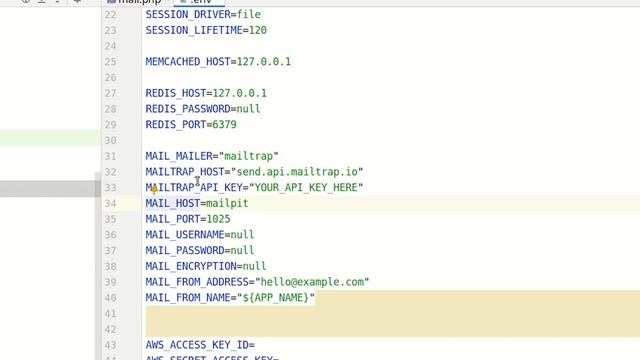Image resolution: width=640 pixels, height=360 pixels.
Task: Click the MAILTRAP_API_KEY variable name
Action: coord(194,187)
